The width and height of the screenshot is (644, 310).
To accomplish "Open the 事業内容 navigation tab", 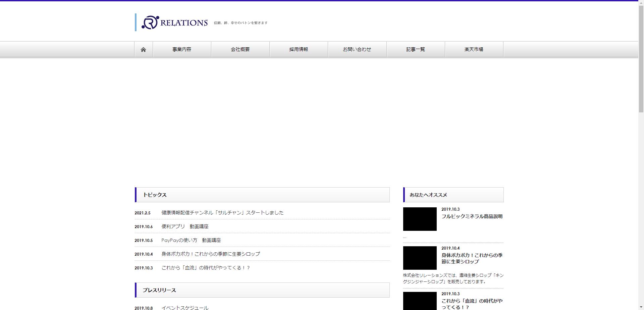I will [x=182, y=49].
